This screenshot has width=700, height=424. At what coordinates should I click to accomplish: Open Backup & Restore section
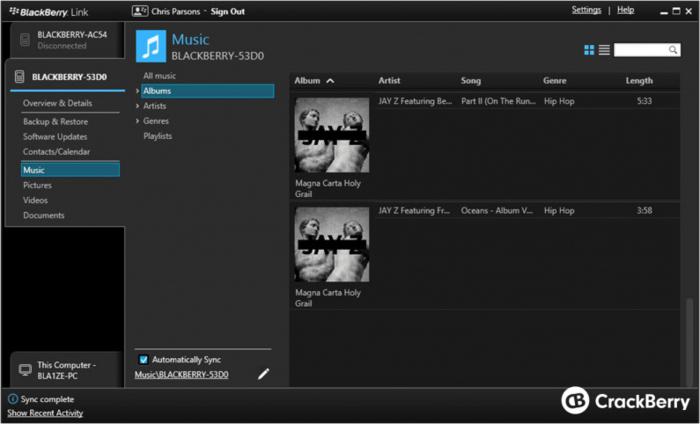click(x=55, y=121)
